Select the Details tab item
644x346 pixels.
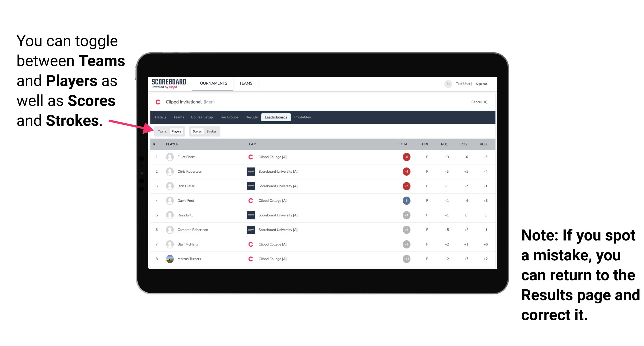[x=161, y=117]
